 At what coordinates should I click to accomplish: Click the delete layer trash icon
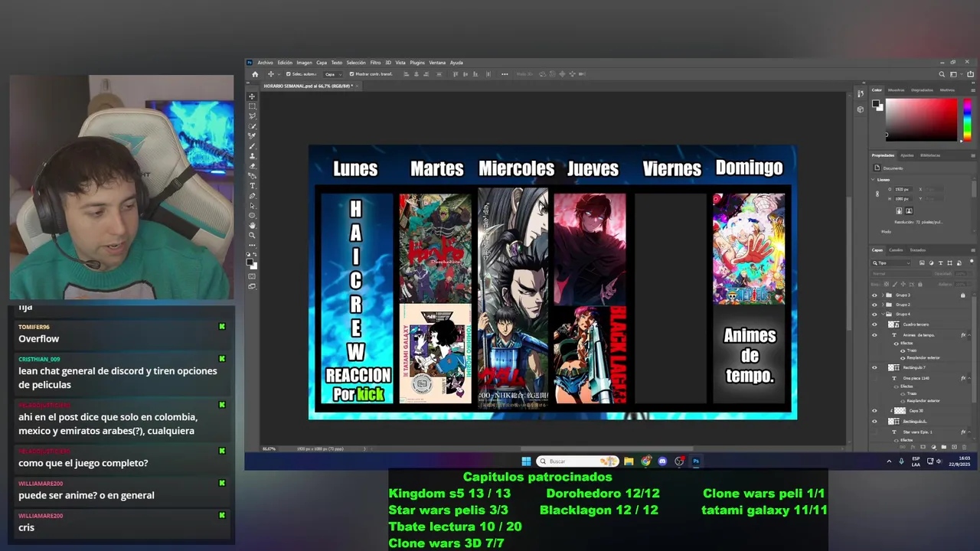click(965, 447)
